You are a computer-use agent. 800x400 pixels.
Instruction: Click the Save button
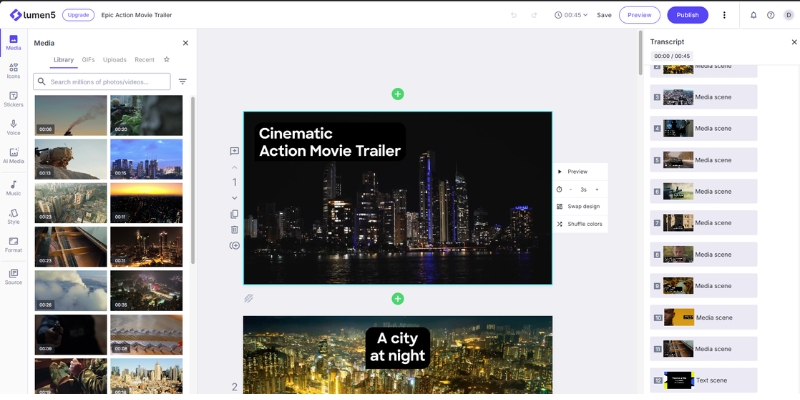(x=604, y=15)
